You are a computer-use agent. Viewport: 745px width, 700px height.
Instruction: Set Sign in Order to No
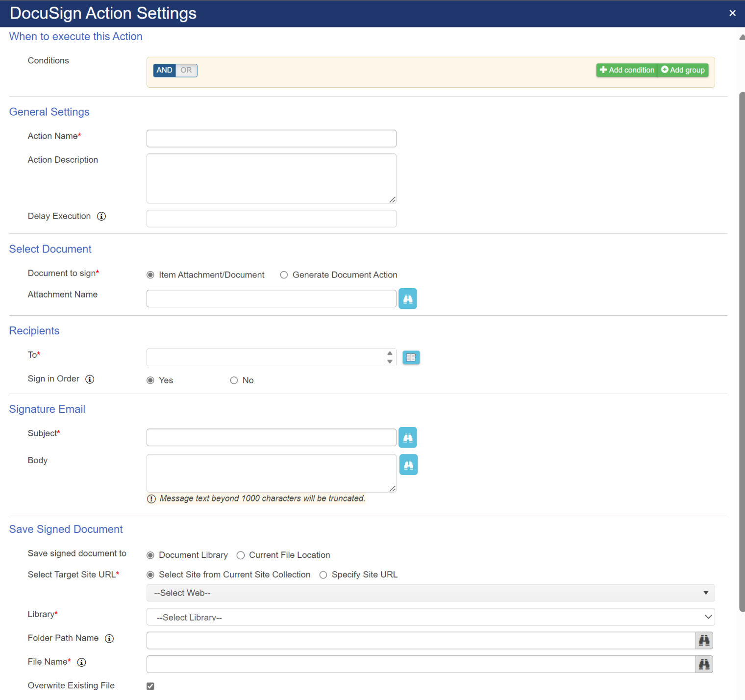pyautogui.click(x=234, y=380)
